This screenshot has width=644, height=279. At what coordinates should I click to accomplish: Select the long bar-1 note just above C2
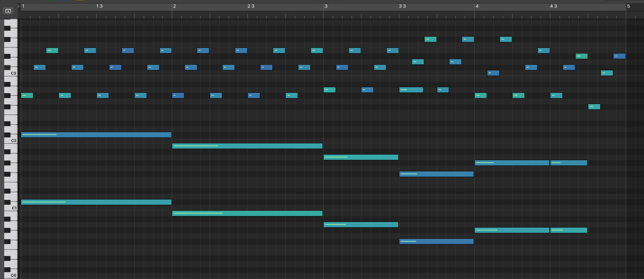tap(96, 135)
